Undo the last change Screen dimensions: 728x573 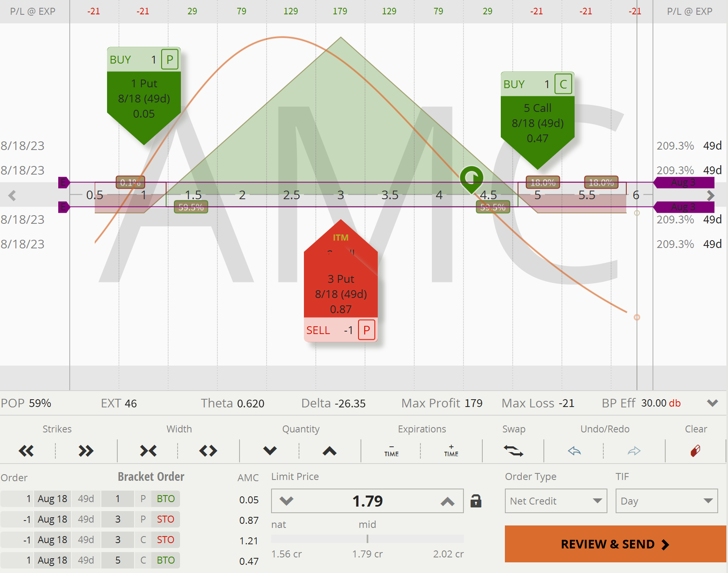(574, 451)
